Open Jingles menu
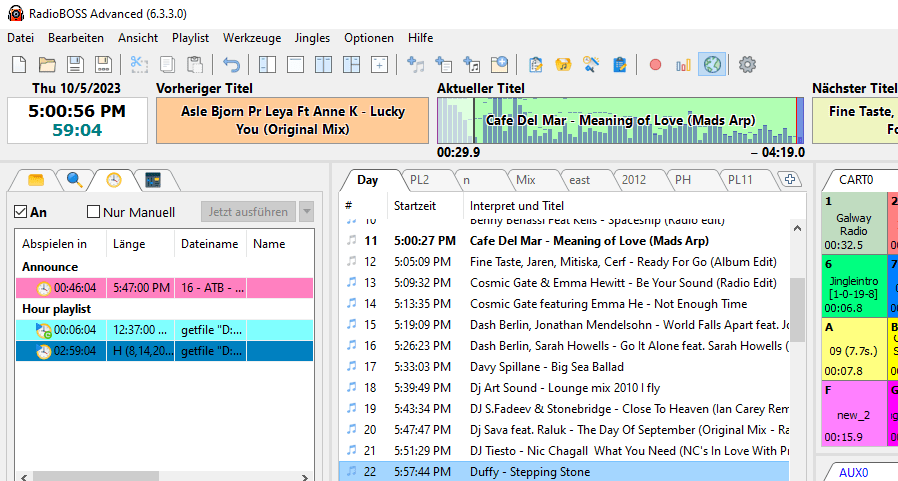898x481 pixels. pyautogui.click(x=312, y=38)
